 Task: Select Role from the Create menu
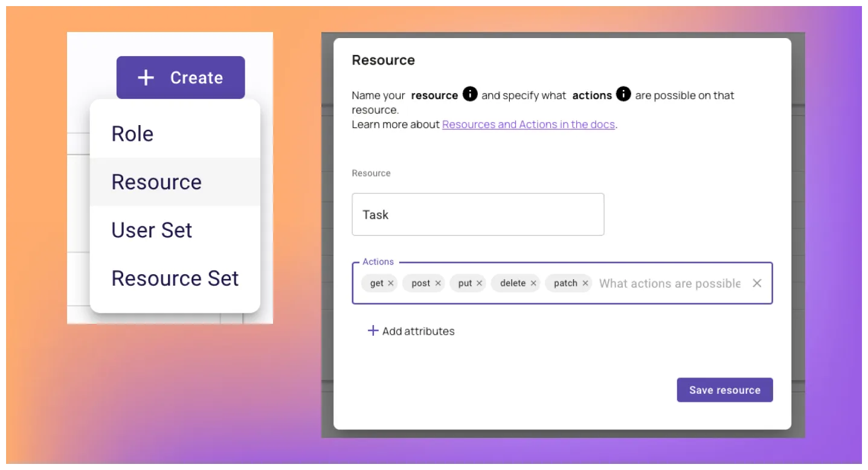[x=132, y=134]
